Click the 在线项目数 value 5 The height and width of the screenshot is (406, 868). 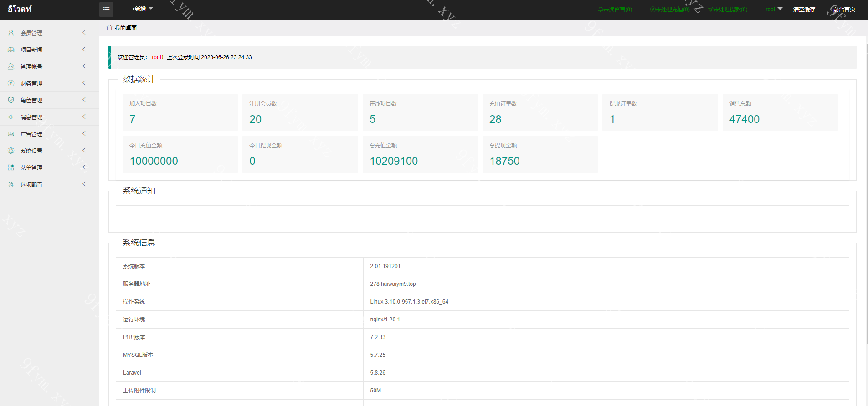[x=372, y=119]
